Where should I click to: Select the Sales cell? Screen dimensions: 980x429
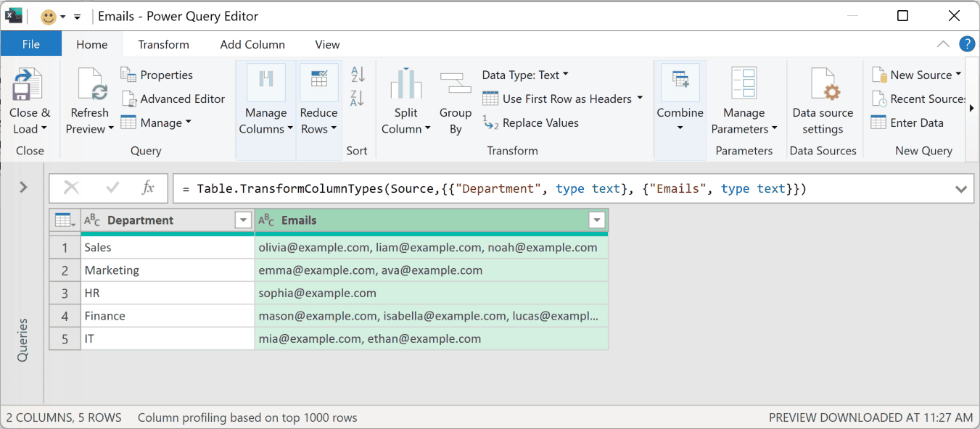(x=168, y=247)
